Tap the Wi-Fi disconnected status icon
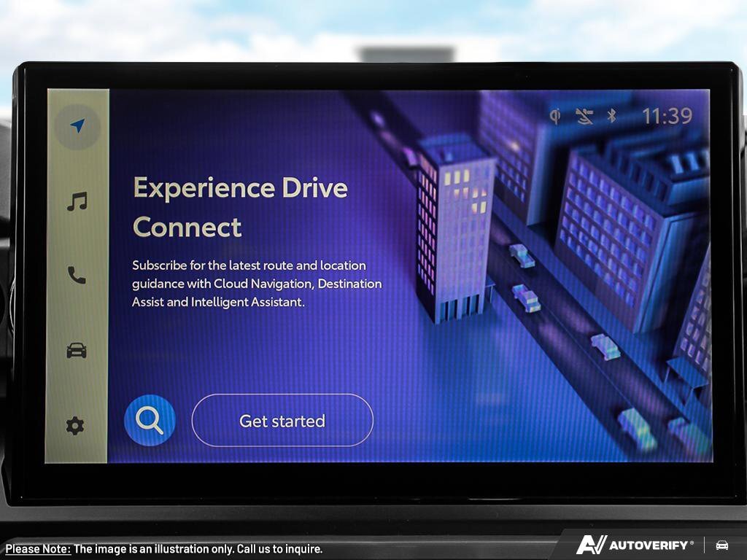Screen dimensions: 747x560 click(584, 116)
